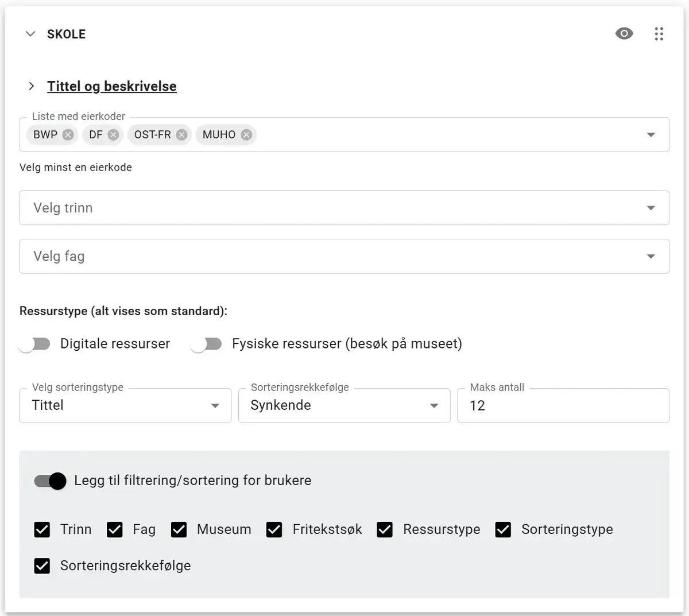Remove the DF owner code chip
Screen dimensions: 689x616
(113, 135)
